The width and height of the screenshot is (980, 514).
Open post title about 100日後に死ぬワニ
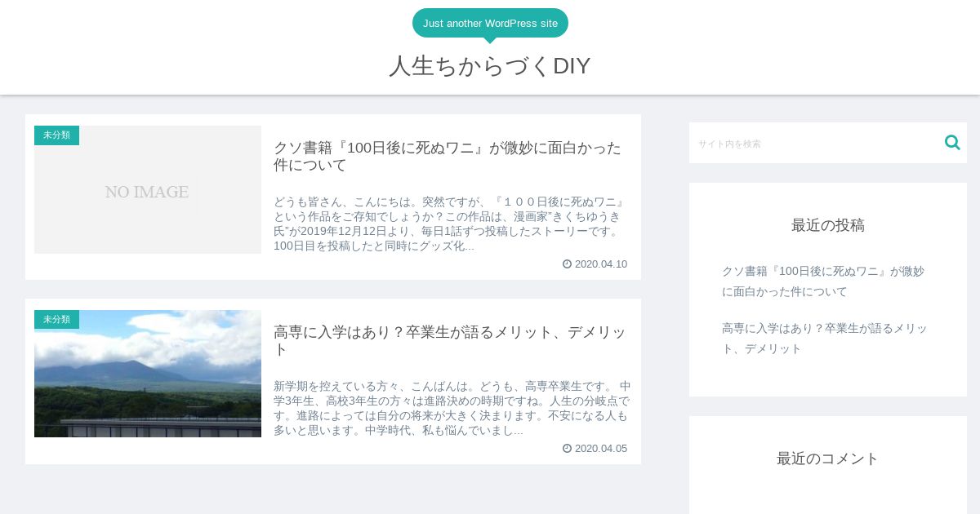coord(448,157)
